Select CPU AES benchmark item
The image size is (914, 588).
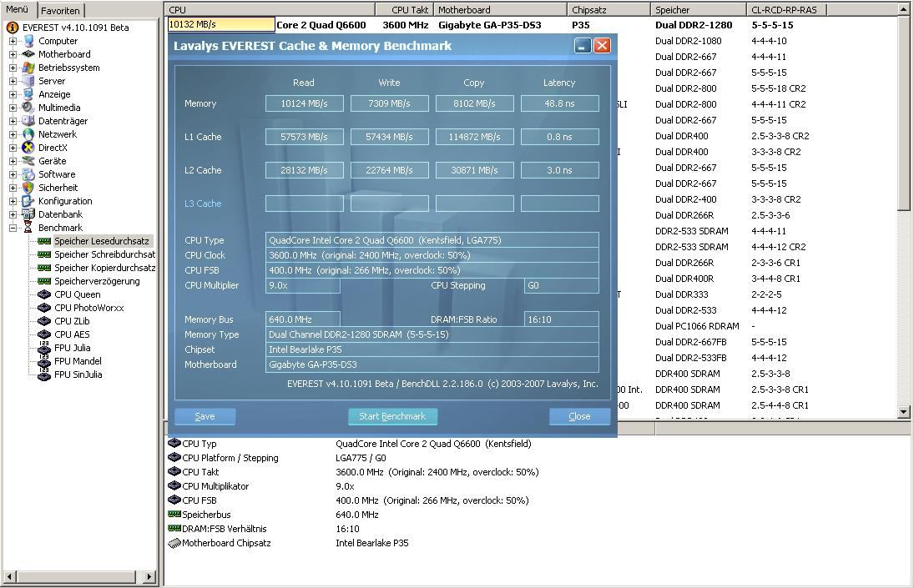click(72, 334)
